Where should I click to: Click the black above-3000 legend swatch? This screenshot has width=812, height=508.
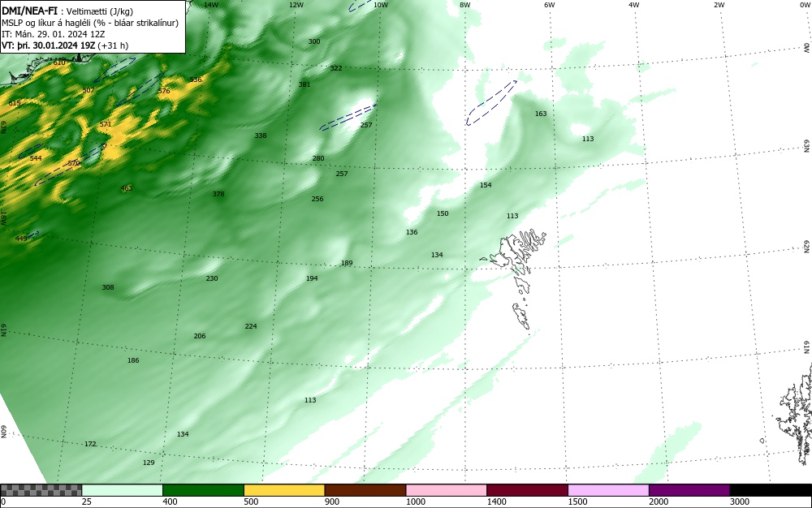771,490
